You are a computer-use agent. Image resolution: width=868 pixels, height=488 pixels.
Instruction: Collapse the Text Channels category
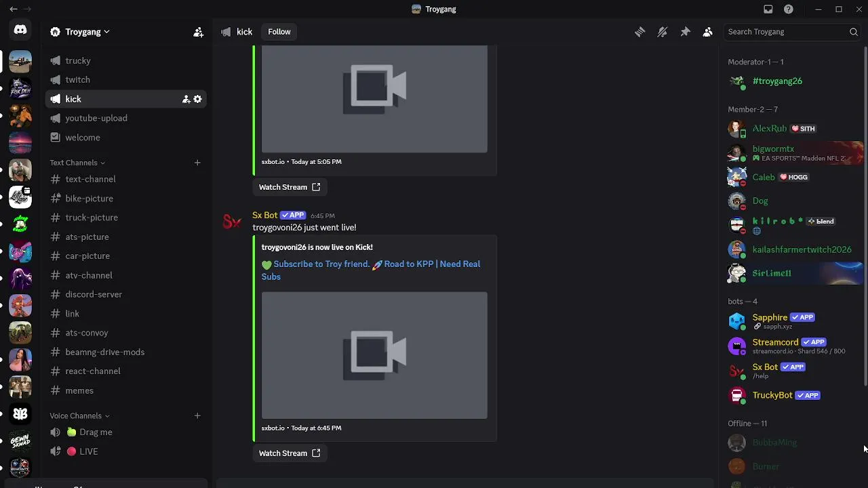coord(77,163)
